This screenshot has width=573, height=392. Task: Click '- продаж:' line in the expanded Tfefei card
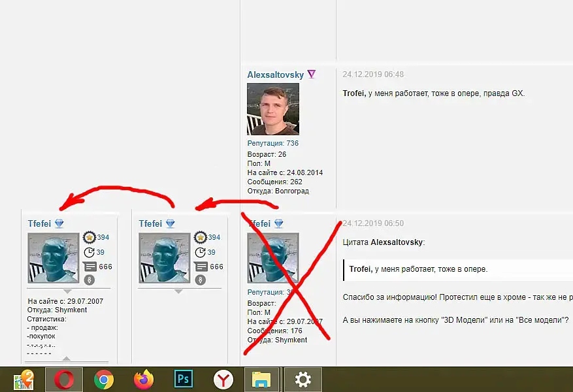tap(42, 328)
